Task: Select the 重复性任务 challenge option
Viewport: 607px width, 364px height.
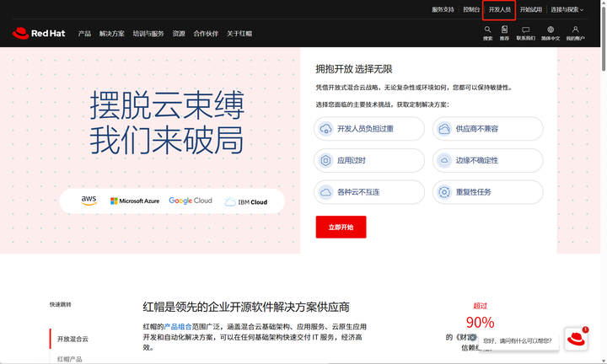Action: point(488,192)
